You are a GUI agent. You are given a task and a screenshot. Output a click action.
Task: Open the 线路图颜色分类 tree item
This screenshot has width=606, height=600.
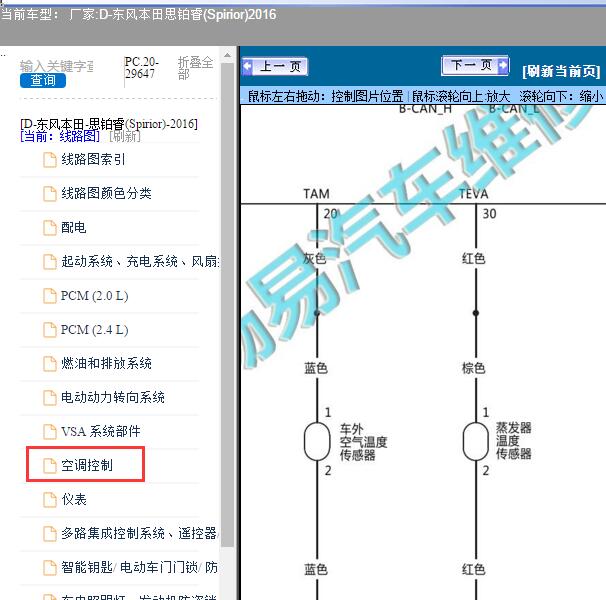(106, 193)
